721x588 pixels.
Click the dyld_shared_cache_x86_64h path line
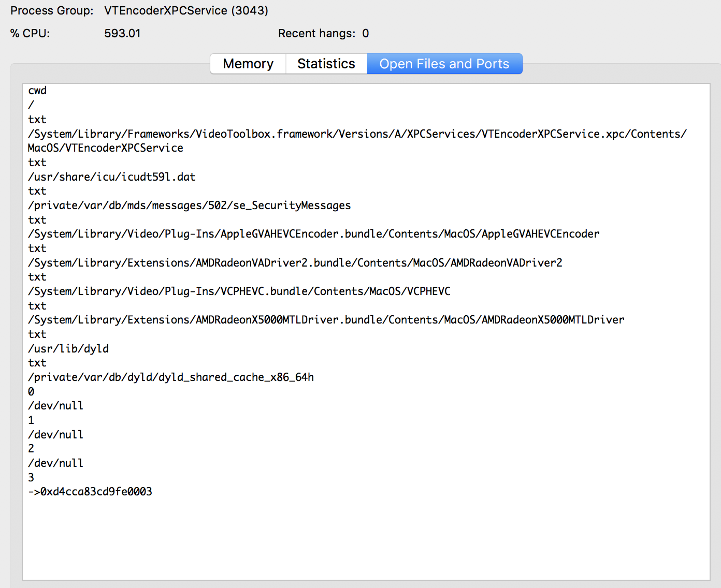tap(171, 377)
